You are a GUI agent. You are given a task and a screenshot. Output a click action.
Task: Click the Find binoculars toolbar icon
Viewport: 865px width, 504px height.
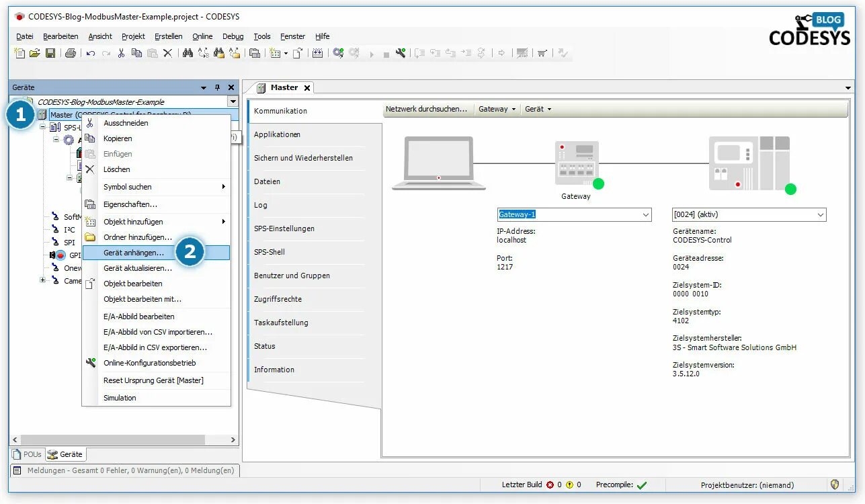click(188, 53)
